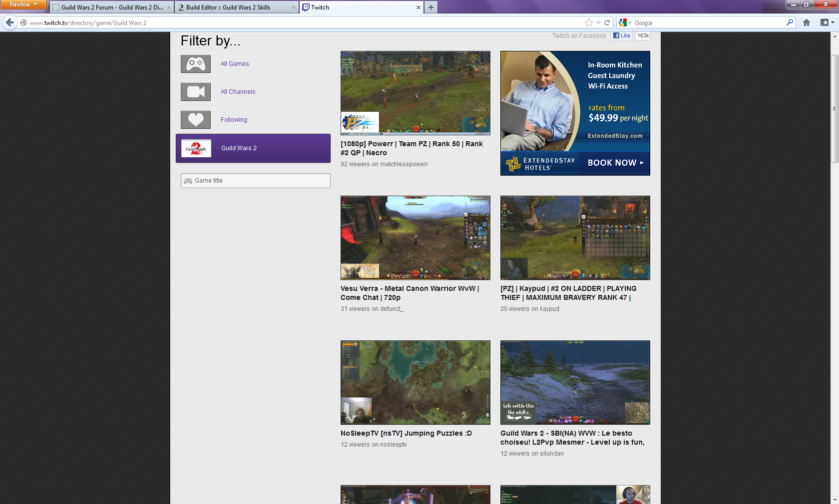Viewport: 839px width, 504px height.
Task: Select the Twitch tab
Action: coord(361,7)
